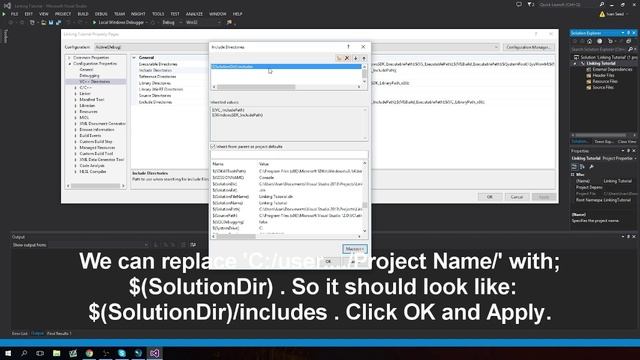The image size is (640, 360).
Task: Click the Skype icon on taskbar
Action: click(x=122, y=353)
